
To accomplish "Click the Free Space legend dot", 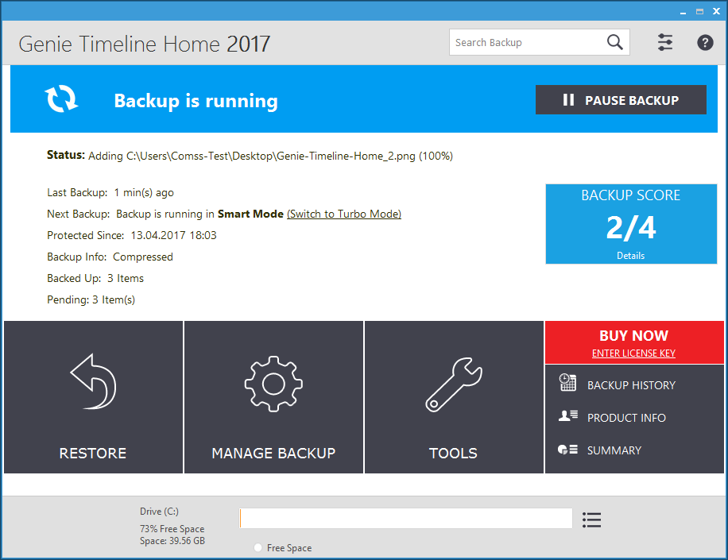I will click(x=258, y=547).
